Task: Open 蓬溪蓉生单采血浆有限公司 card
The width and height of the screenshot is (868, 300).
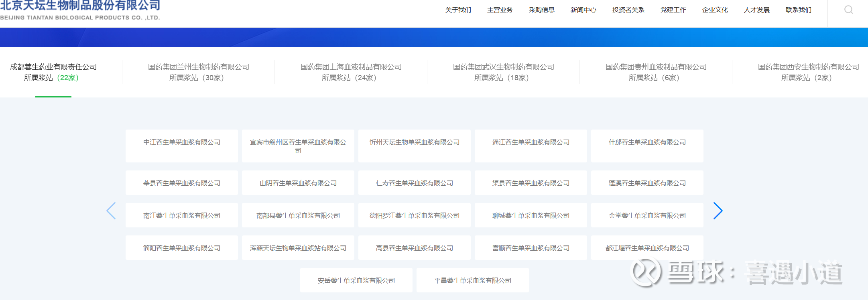Action: coord(647,183)
